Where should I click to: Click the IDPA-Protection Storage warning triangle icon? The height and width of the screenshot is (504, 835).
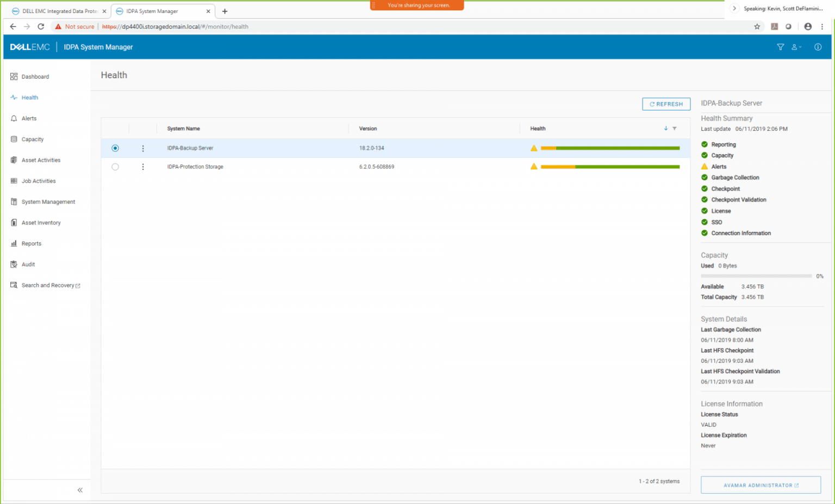click(534, 167)
